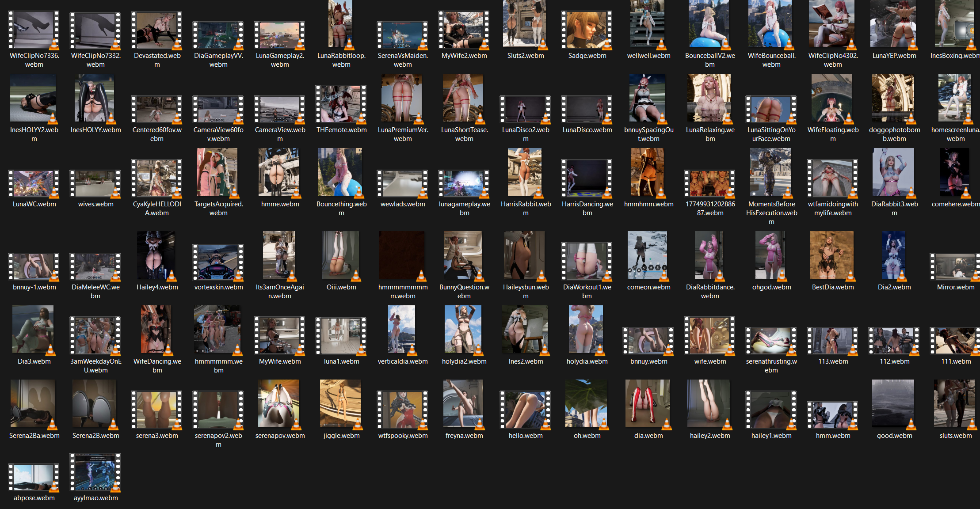Click the wewlads.webm video icon
This screenshot has width=980, height=509.
pyautogui.click(x=403, y=183)
